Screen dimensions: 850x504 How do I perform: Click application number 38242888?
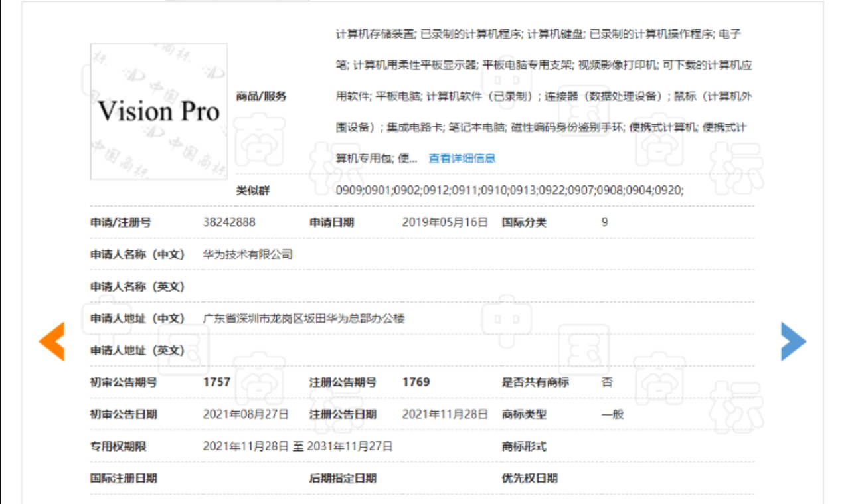click(229, 222)
